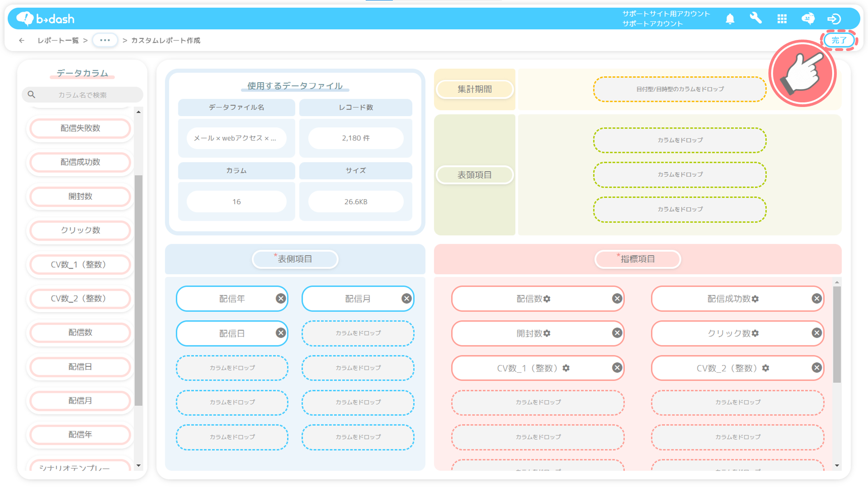
Task: Click the logout arrow icon
Action: [834, 19]
